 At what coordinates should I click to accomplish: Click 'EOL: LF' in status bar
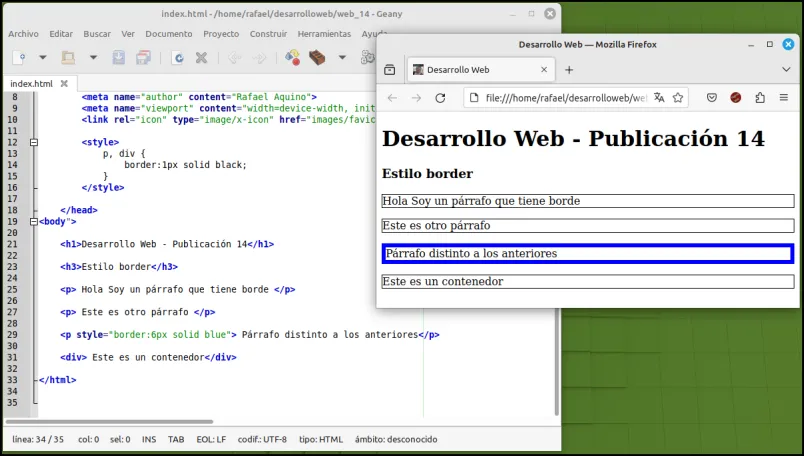click(211, 440)
